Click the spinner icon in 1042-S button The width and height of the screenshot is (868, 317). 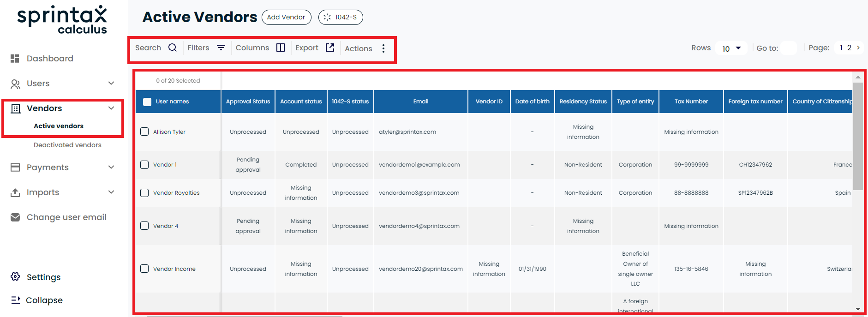tap(327, 17)
